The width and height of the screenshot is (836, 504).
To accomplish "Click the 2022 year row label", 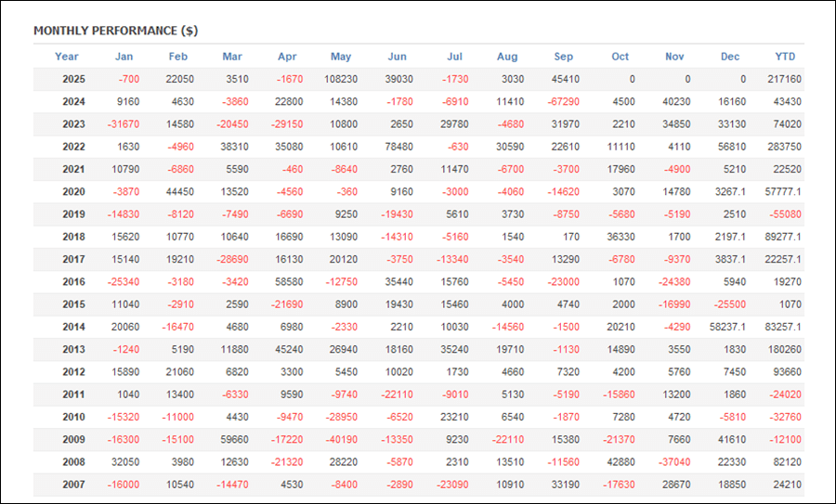I will tap(73, 147).
